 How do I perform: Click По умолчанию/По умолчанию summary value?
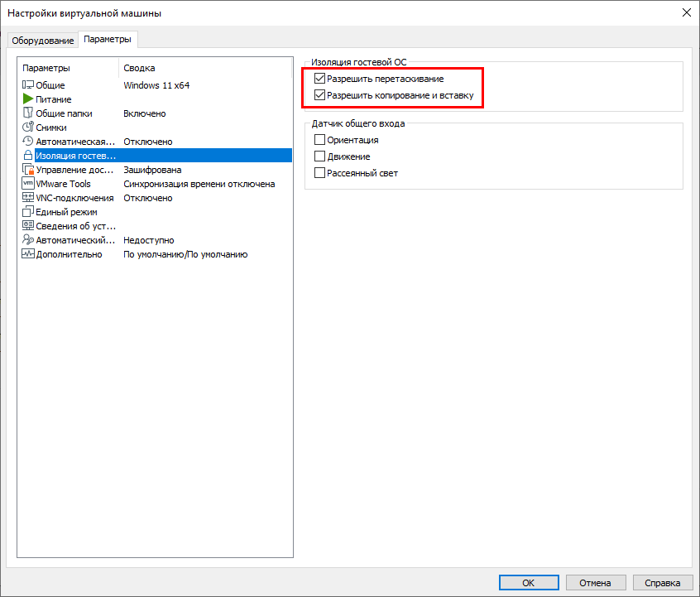[x=185, y=254]
